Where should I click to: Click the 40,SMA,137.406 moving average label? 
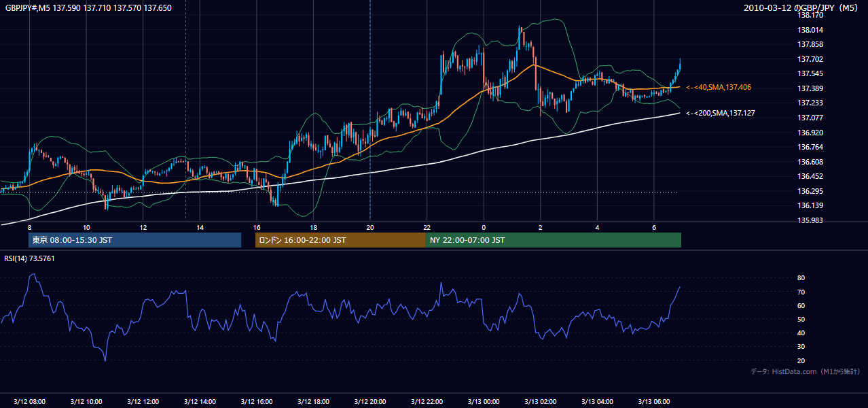(719, 87)
